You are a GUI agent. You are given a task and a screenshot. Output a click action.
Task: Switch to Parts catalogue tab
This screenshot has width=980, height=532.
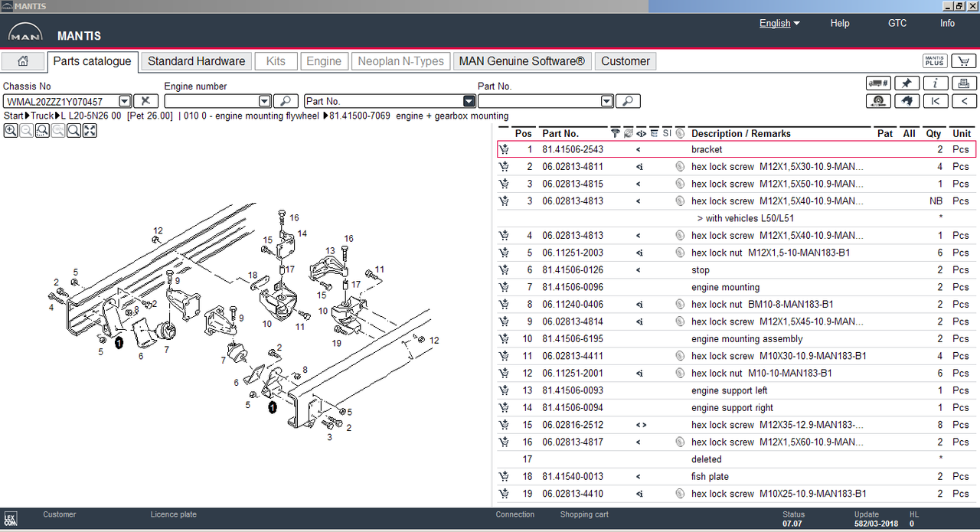[92, 61]
